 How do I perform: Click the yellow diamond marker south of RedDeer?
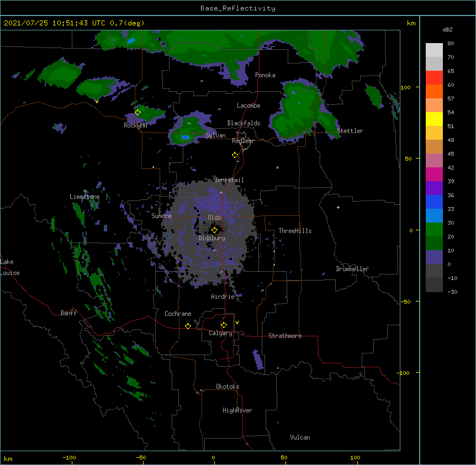(235, 155)
